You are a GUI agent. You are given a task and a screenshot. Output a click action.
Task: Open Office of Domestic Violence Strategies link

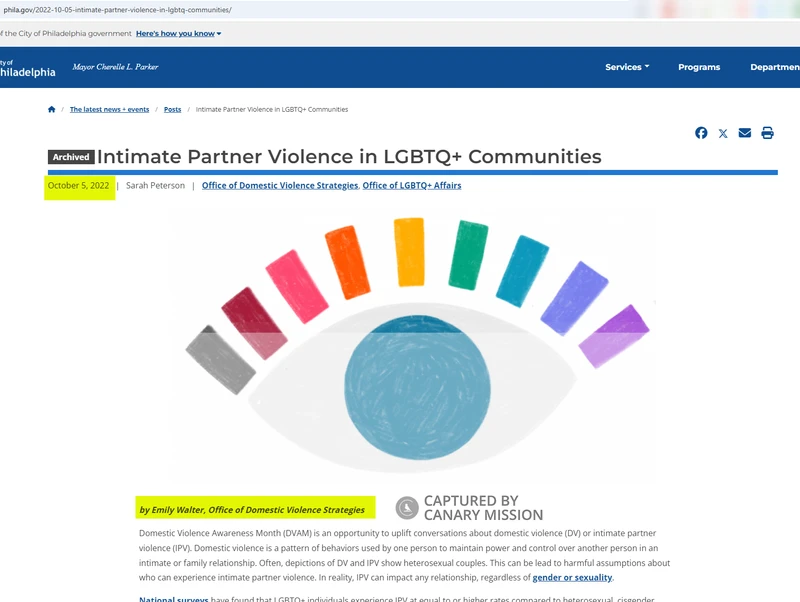click(x=280, y=185)
